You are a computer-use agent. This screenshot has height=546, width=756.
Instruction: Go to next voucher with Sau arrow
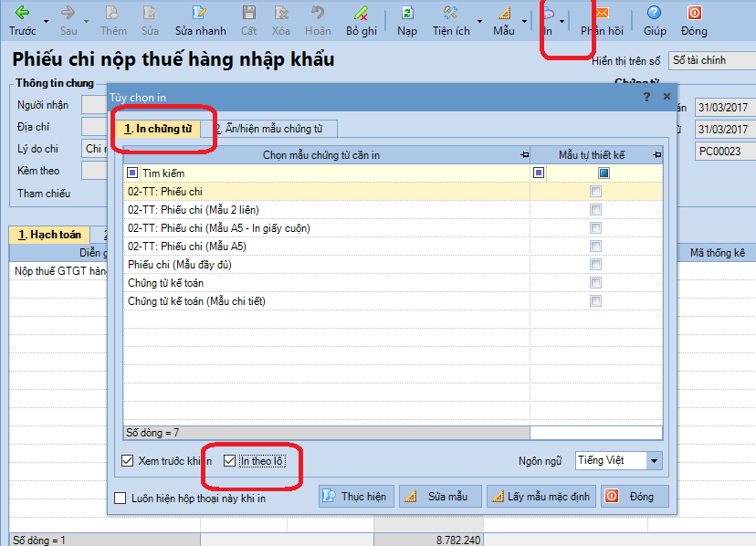point(68,13)
